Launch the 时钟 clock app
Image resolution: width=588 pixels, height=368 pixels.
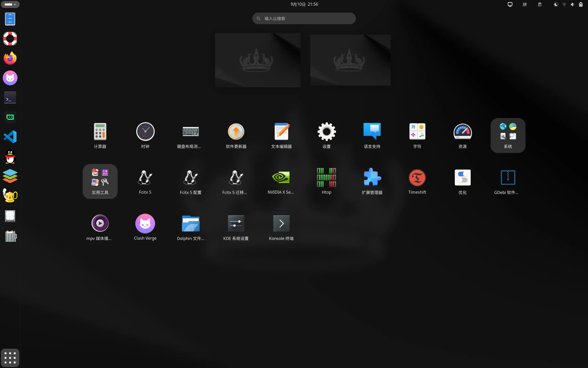tap(145, 135)
